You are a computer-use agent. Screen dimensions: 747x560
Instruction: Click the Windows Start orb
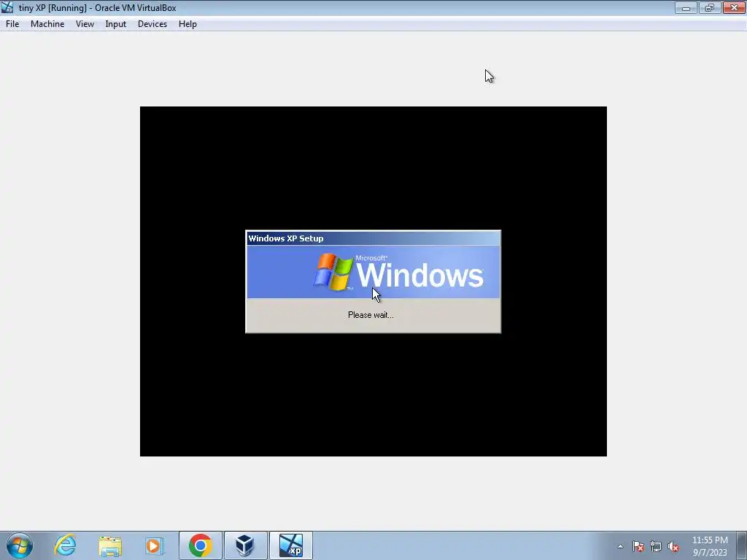pyautogui.click(x=20, y=545)
